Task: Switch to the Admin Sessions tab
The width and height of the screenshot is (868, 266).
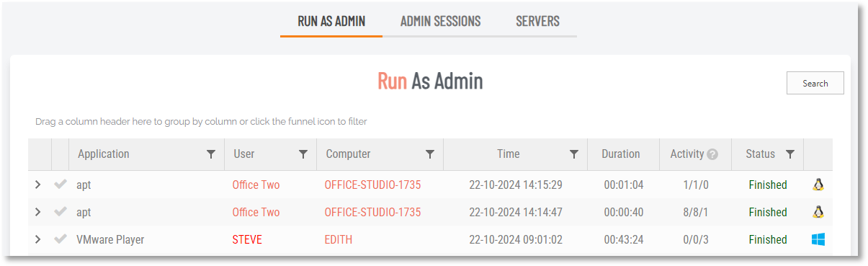Action: (x=441, y=21)
